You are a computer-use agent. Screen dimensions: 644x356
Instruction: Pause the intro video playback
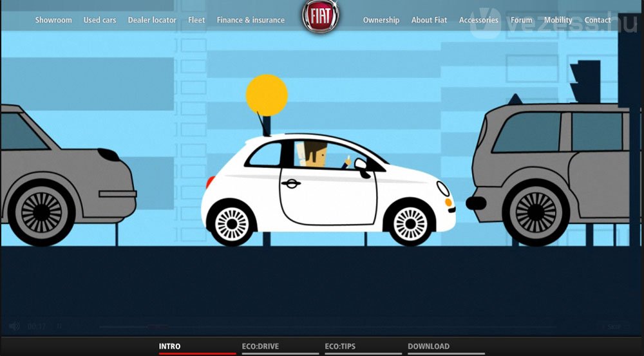point(59,326)
